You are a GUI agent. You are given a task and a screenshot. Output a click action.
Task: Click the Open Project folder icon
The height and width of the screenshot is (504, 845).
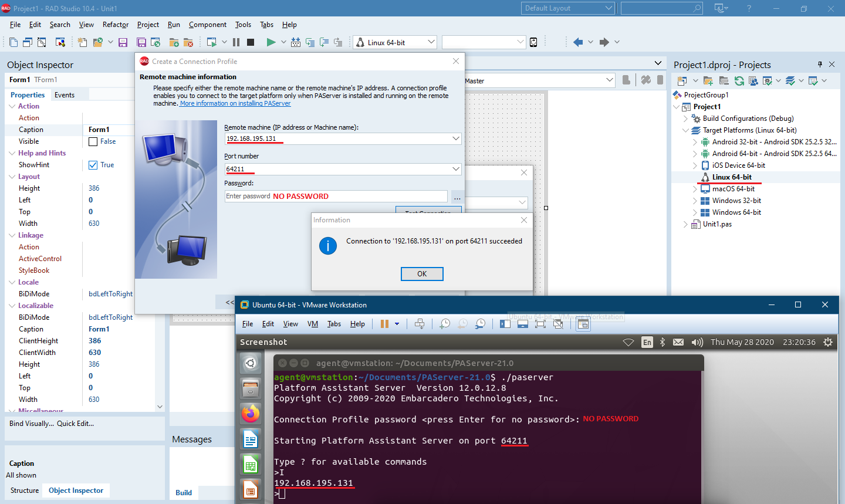(97, 42)
